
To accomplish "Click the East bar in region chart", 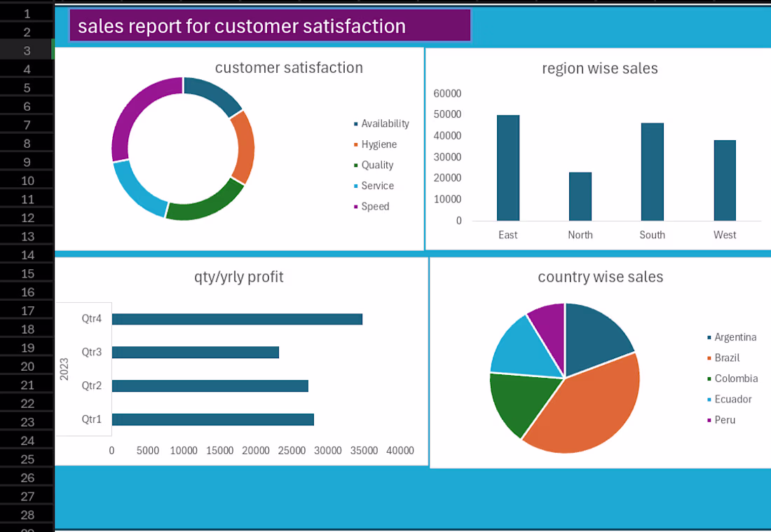I will click(x=508, y=168).
